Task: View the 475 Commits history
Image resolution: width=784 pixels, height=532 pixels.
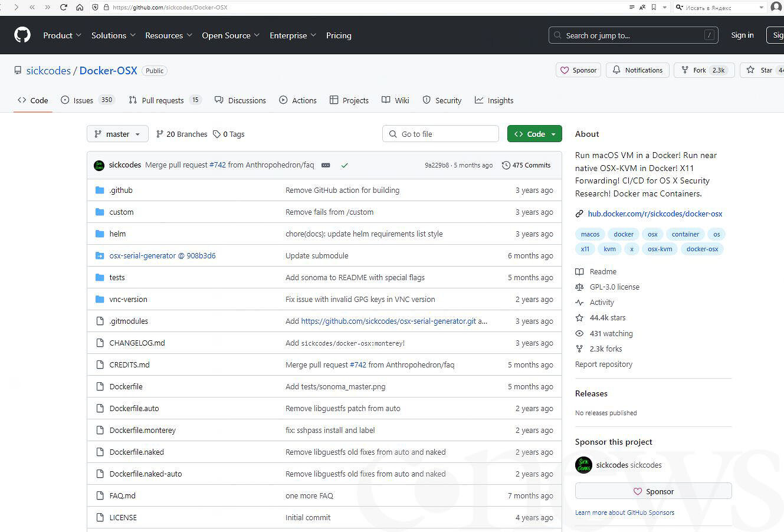Action: tap(526, 165)
